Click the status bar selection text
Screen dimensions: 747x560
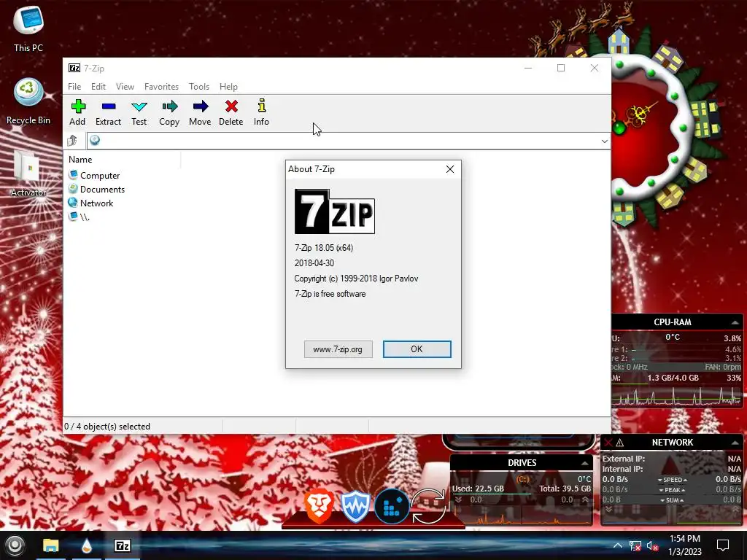pyautogui.click(x=107, y=427)
